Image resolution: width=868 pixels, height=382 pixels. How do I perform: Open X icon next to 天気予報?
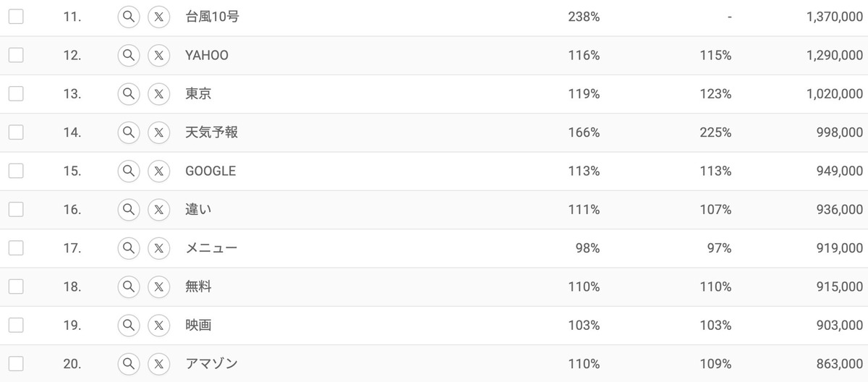pos(158,132)
